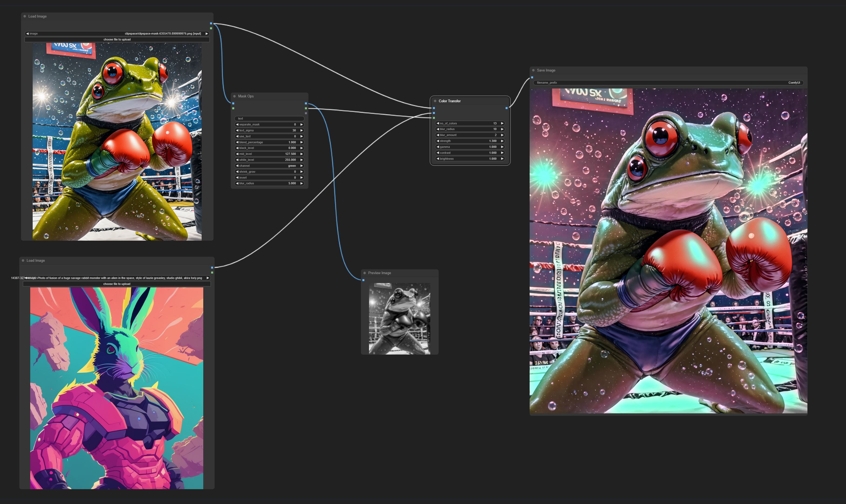This screenshot has height=504, width=846.
Task: Click the blue image output port of Mask Ops
Action: [x=306, y=103]
